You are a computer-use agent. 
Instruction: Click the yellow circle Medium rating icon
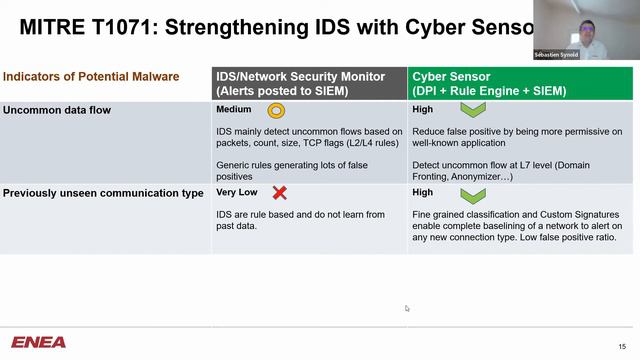point(276,111)
